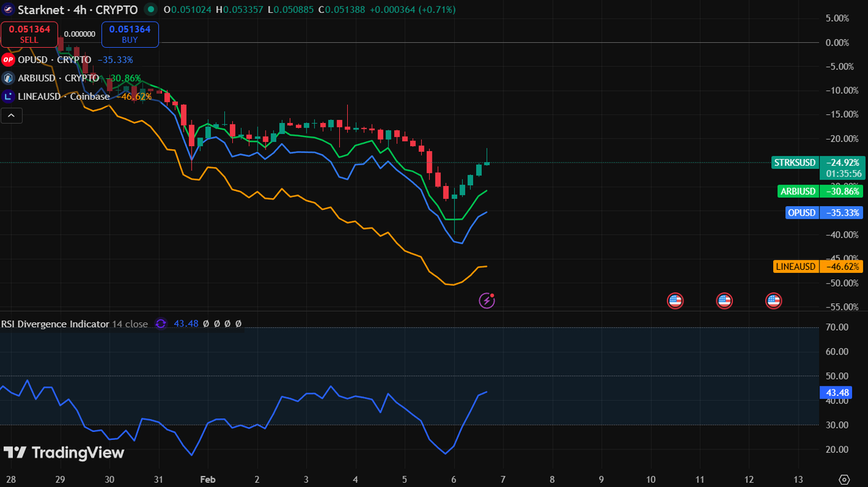Click the Starknet symbol logo
This screenshot has height=487, width=868.
point(9,9)
